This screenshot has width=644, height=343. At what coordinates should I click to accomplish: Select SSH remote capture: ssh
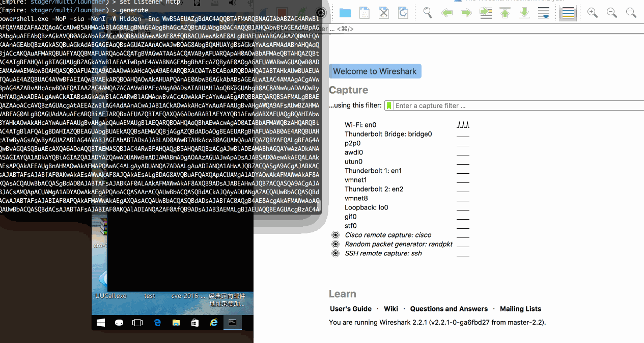point(383,253)
